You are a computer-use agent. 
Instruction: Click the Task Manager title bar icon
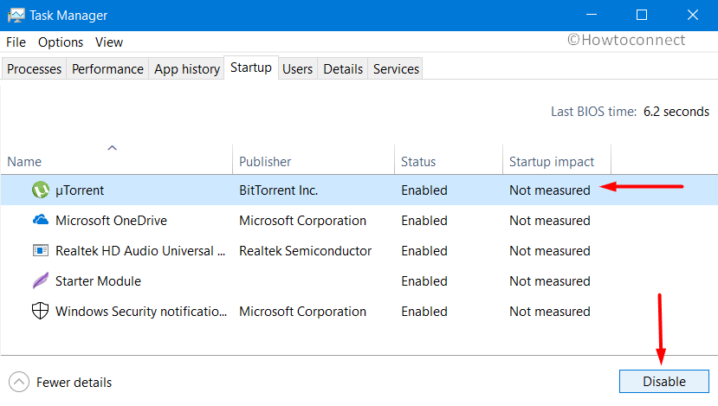coord(16,16)
